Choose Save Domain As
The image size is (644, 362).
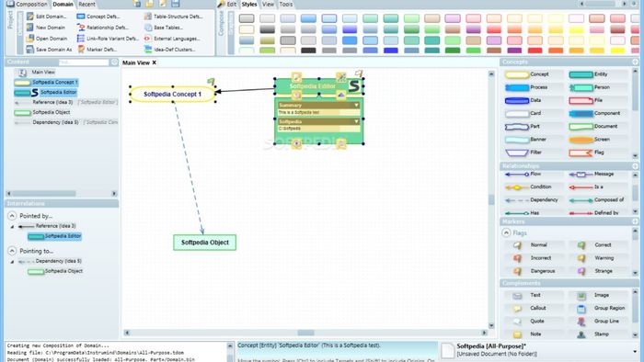tap(49, 50)
